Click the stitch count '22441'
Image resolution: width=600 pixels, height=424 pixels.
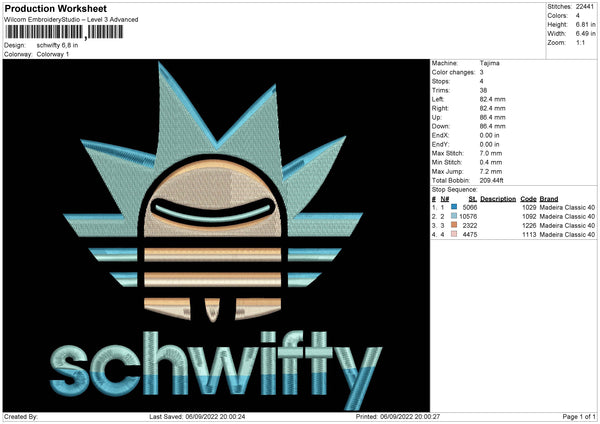click(x=585, y=7)
